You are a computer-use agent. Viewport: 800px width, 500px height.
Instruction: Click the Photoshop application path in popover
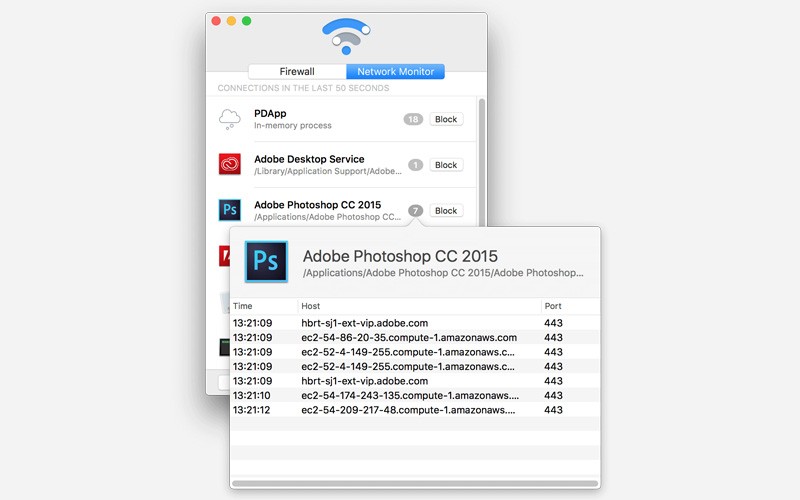(443, 273)
